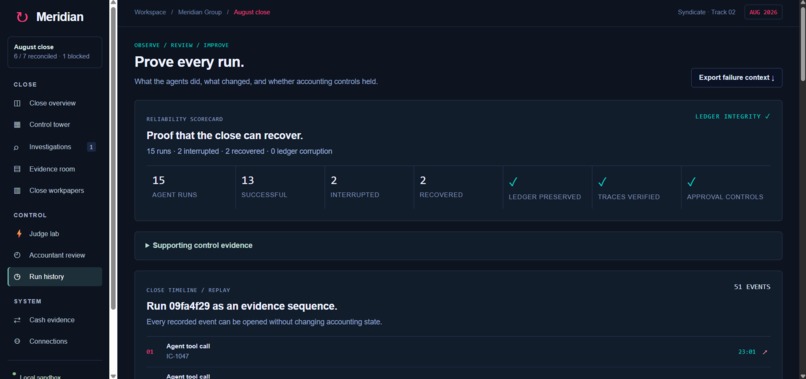806x379 pixels.
Task: Go to Control tower
Action: pyautogui.click(x=54, y=125)
